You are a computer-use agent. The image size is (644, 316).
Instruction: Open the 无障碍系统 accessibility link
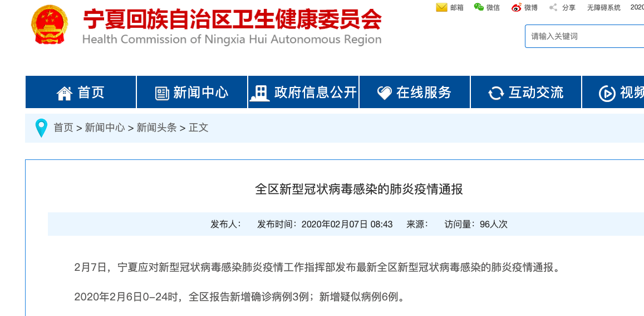[603, 8]
